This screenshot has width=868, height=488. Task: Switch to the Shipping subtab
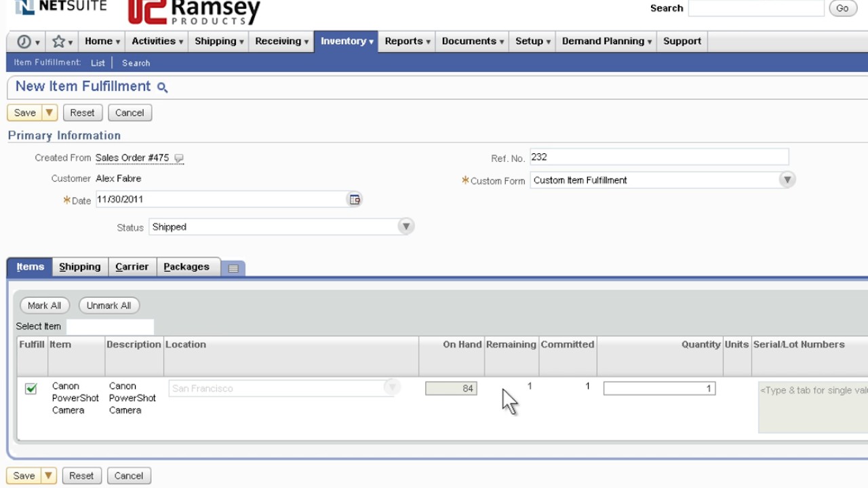[80, 267]
